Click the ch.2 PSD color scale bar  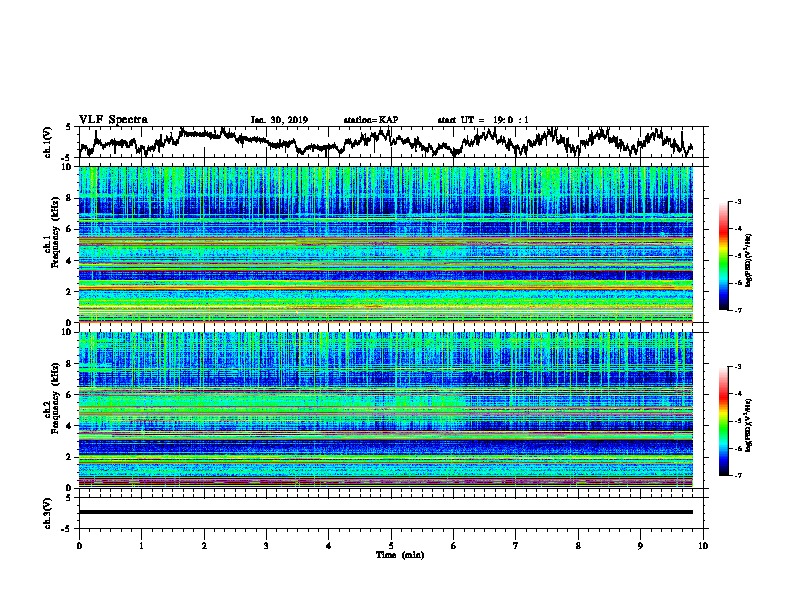point(723,421)
